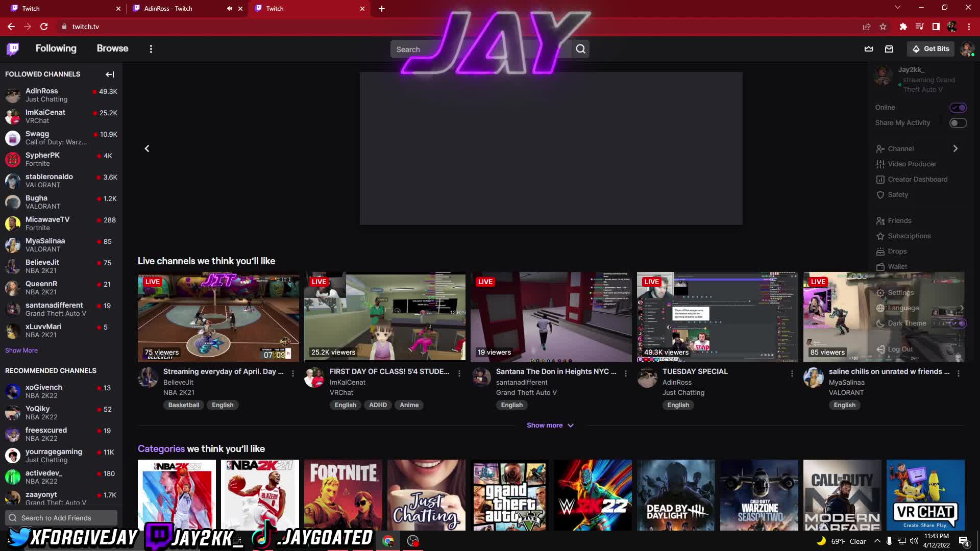Open Chrome extensions puzzle icon

coord(903,27)
